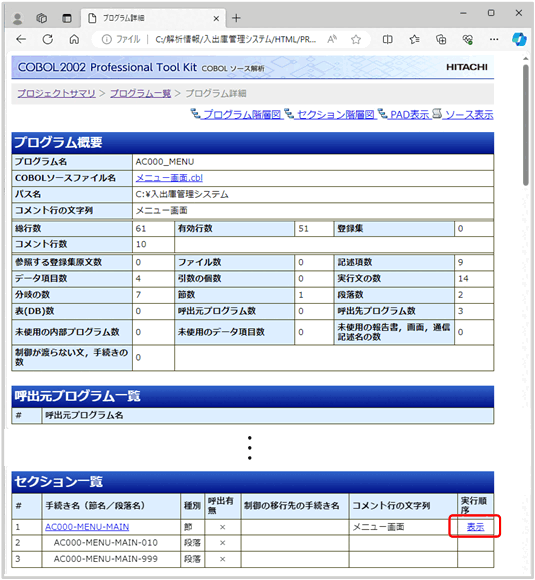Open the favorites list icon
This screenshot has width=535, height=580.
point(414,39)
